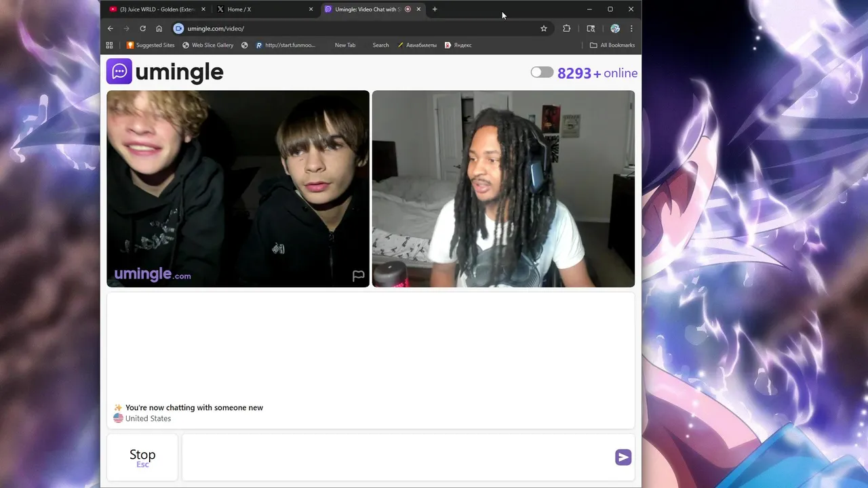Open the browser profile avatar
This screenshot has height=488, width=868.
click(x=615, y=28)
